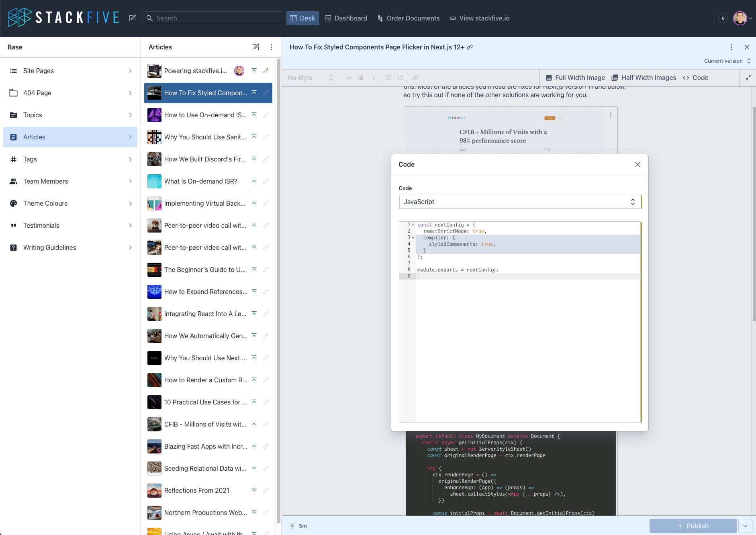
Task: Click the articles list scrollbar
Action: tap(279, 290)
